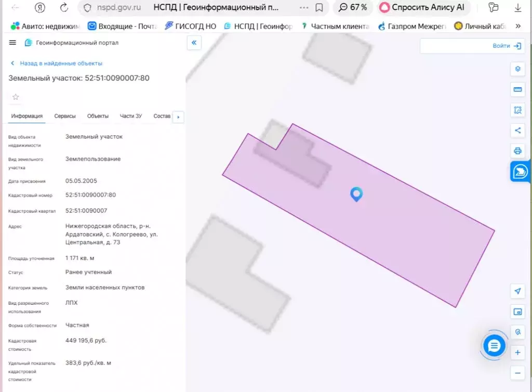This screenshot has width=532, height=392.
Task: Toggle the overview mini-map window
Action: coord(517,312)
